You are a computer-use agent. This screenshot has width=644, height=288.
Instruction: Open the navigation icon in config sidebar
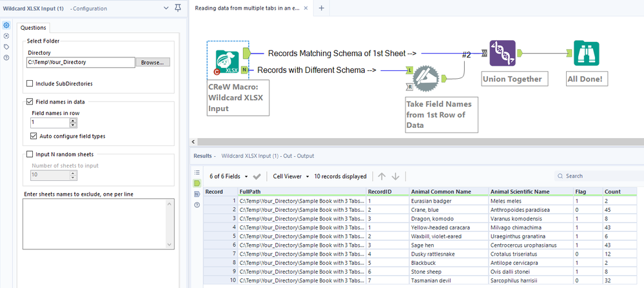click(6, 36)
